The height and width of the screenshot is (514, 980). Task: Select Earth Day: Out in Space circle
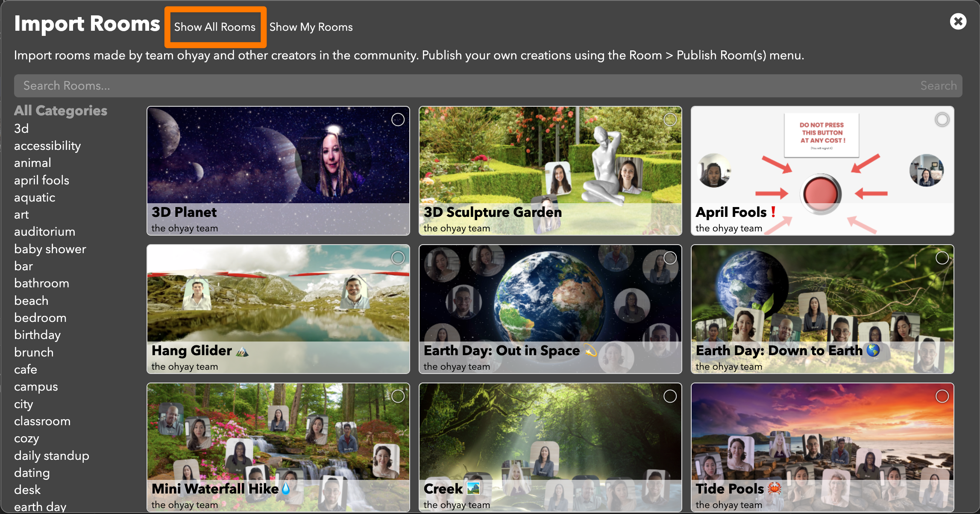(670, 258)
